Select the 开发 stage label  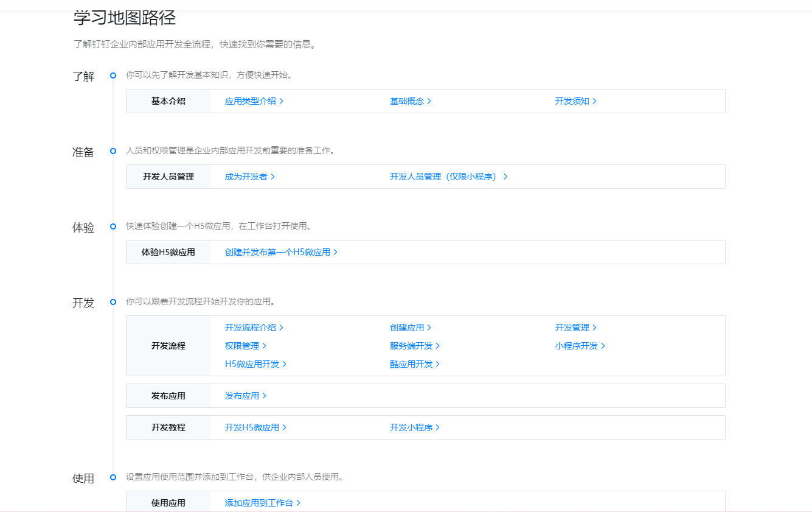83,303
